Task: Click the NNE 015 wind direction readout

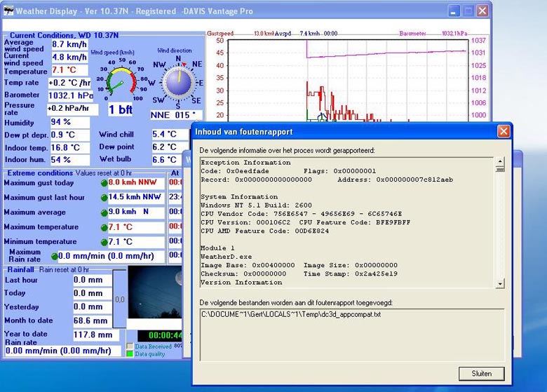Action: click(x=176, y=115)
